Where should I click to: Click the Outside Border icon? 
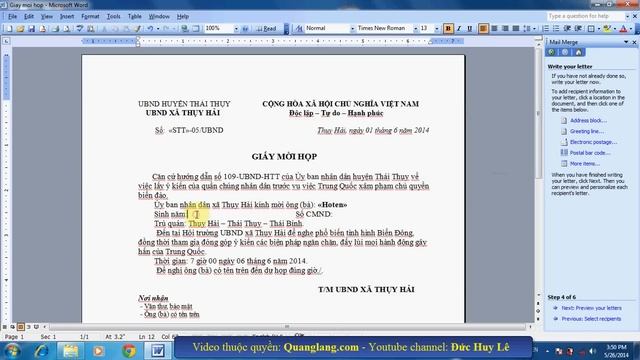591,29
